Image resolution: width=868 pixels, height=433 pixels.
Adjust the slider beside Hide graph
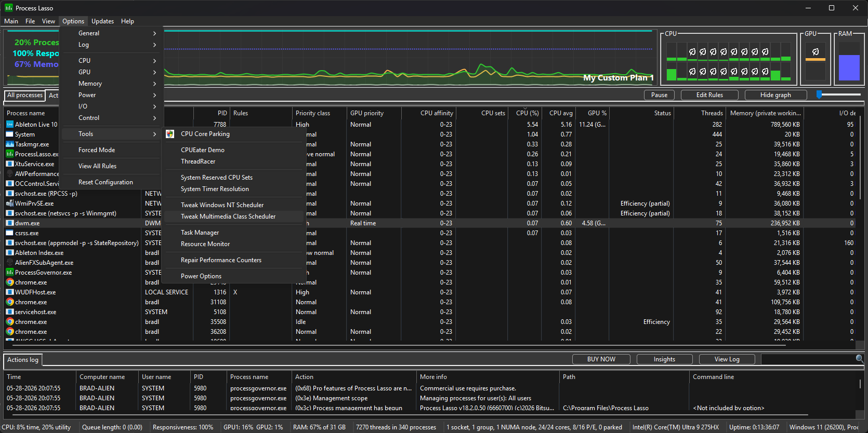pos(819,94)
